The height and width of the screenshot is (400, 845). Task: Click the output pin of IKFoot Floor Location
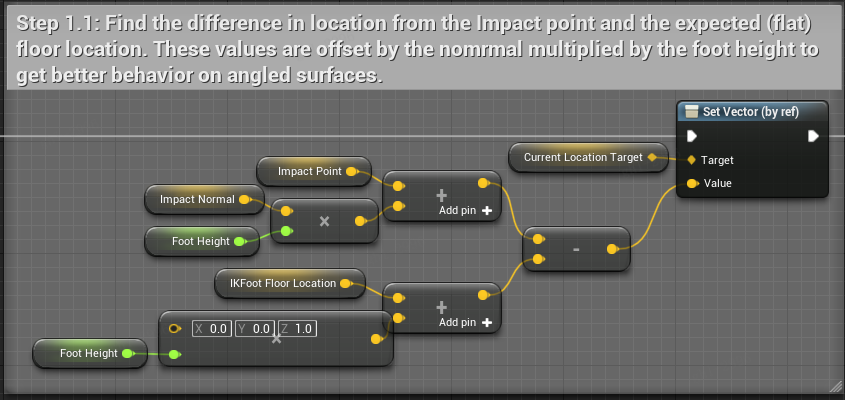346,284
